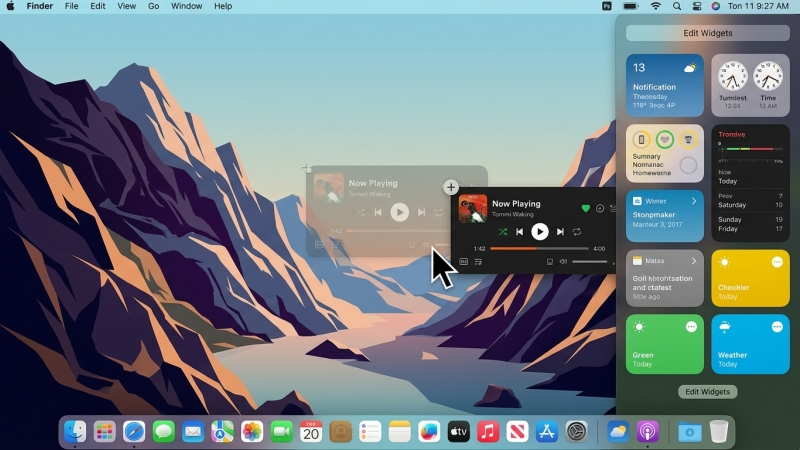Open the Edit menu
The height and width of the screenshot is (450, 800).
click(x=97, y=6)
